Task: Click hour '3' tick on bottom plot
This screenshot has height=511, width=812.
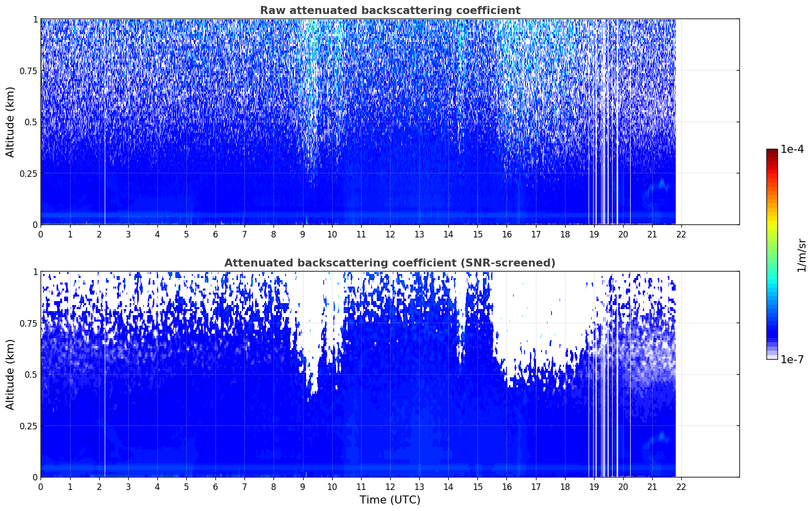Action: tap(128, 486)
